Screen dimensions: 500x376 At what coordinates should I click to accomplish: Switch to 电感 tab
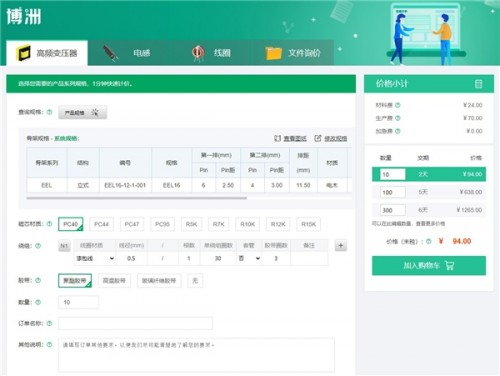tap(128, 53)
